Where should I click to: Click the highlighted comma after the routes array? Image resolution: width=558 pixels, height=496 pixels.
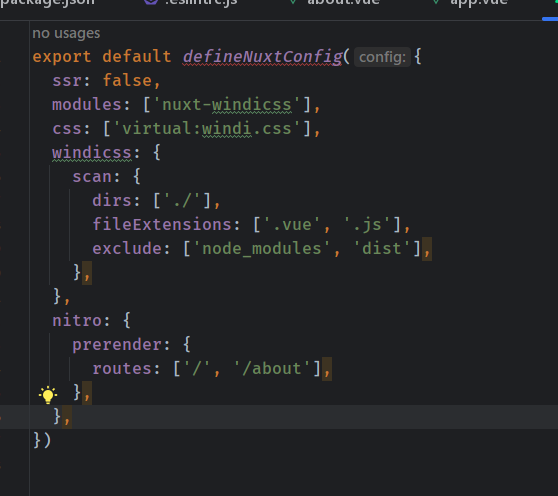click(x=327, y=369)
